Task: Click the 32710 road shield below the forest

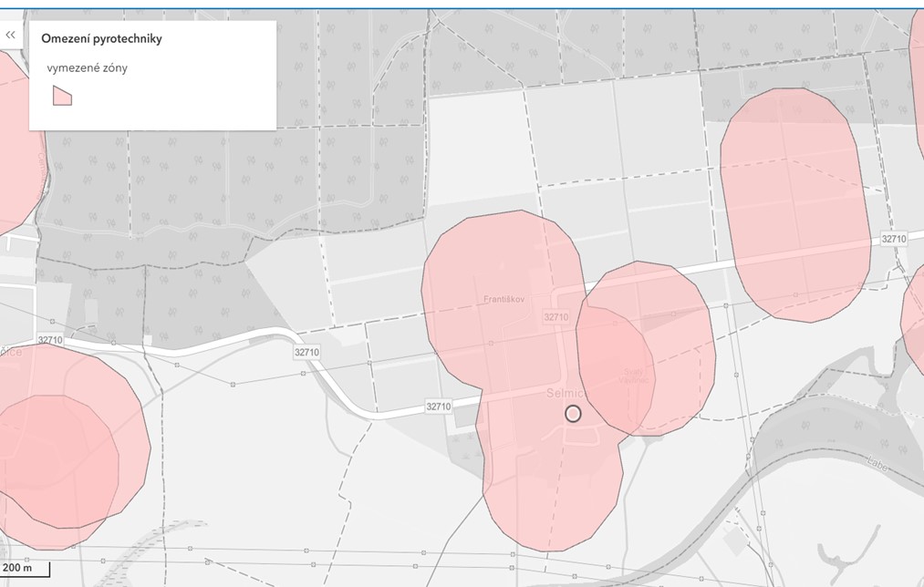Action: click(307, 352)
